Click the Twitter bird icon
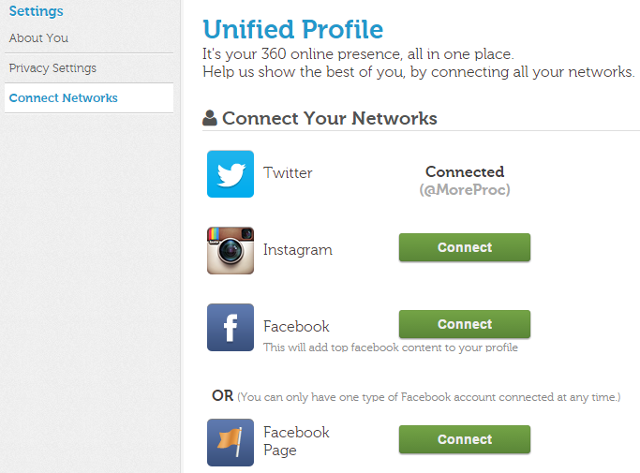Screen dimensions: 640x473 coord(230,174)
